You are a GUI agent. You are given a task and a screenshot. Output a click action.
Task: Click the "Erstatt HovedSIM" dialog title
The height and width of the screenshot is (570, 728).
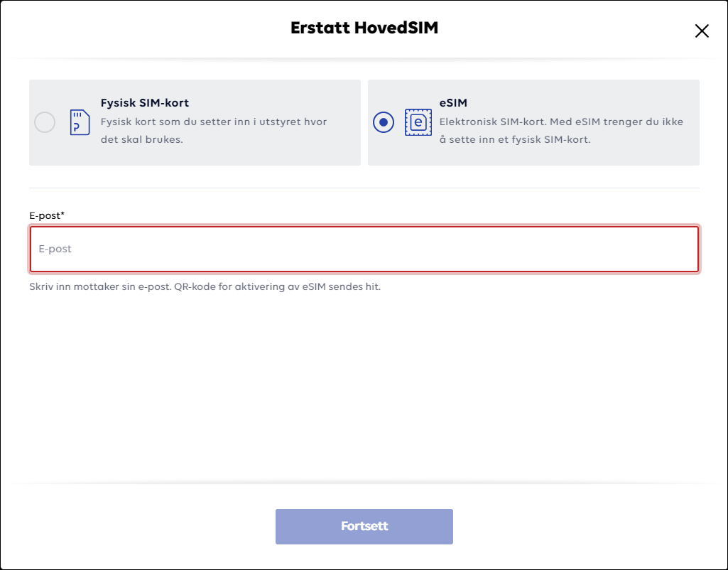pos(364,28)
